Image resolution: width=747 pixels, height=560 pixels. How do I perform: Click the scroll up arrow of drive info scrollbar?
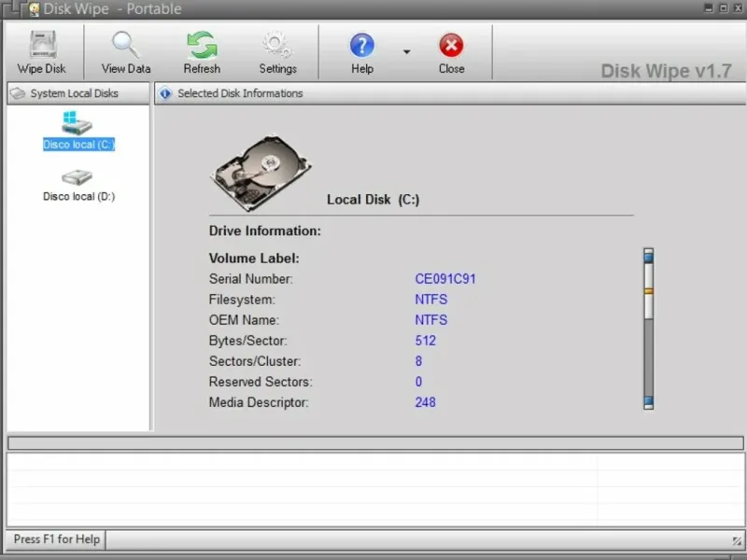648,256
